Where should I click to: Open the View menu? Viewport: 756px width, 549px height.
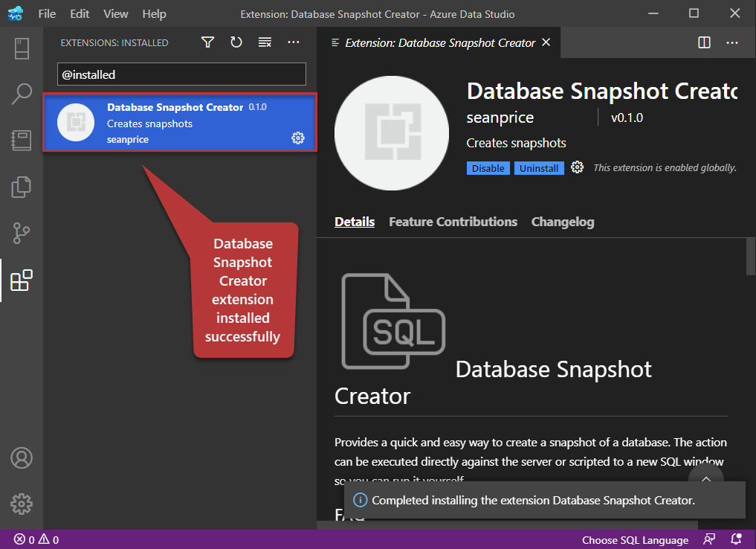tap(116, 14)
